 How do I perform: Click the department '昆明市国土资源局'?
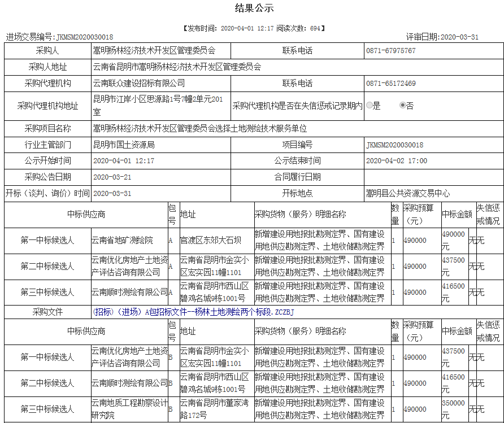(124, 145)
